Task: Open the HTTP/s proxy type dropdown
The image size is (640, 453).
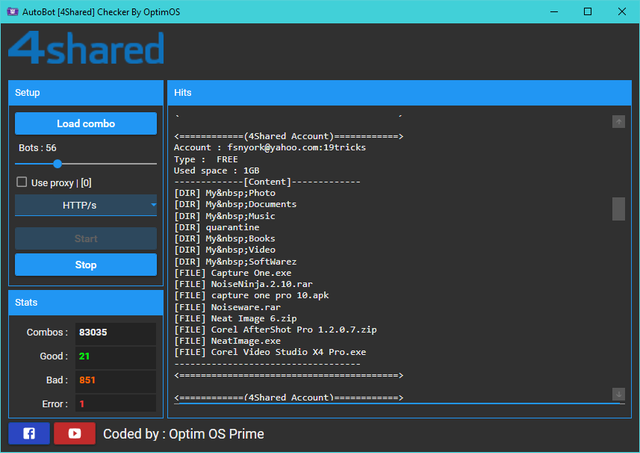Action: pos(86,205)
